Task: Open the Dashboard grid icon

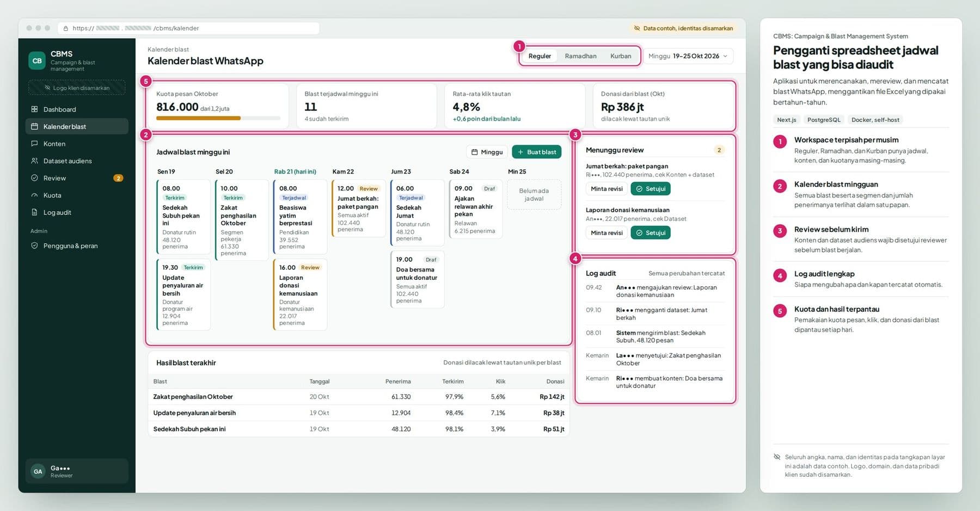Action: [x=34, y=109]
